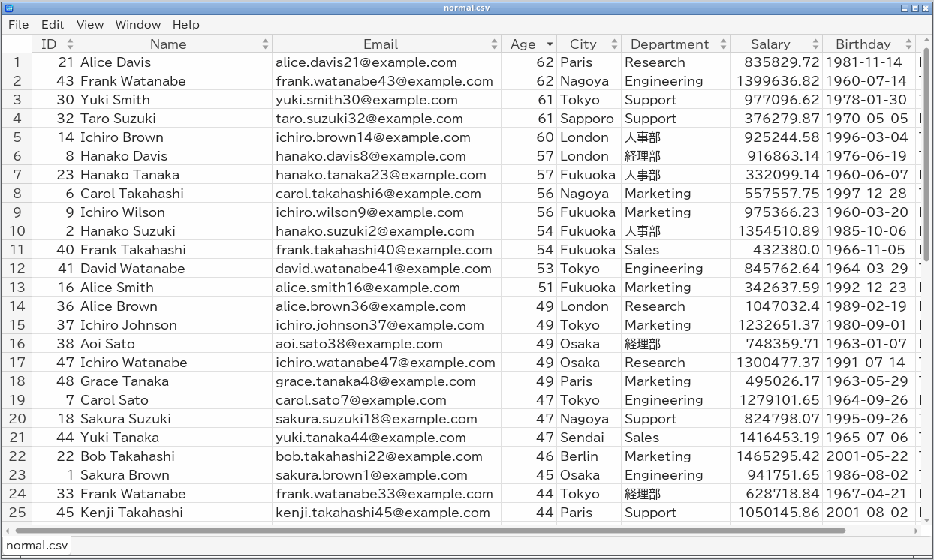Open the Edit menu

[53, 25]
